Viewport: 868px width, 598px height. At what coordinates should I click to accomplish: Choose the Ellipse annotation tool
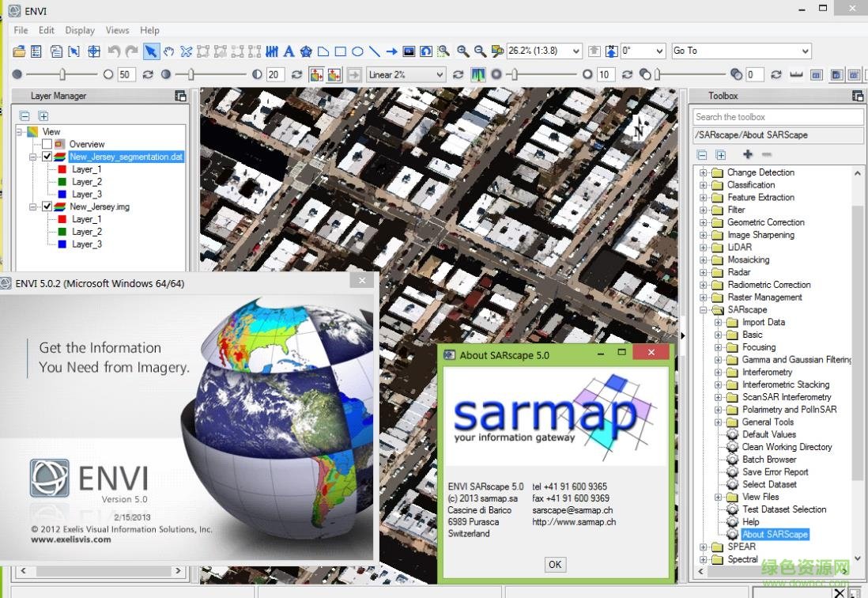pos(357,51)
